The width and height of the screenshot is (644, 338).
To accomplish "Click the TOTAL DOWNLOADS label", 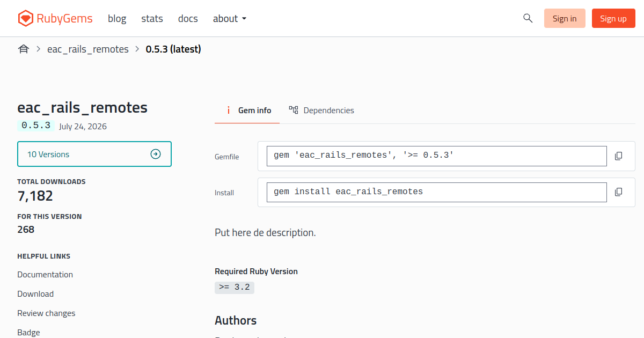I will coord(52,182).
